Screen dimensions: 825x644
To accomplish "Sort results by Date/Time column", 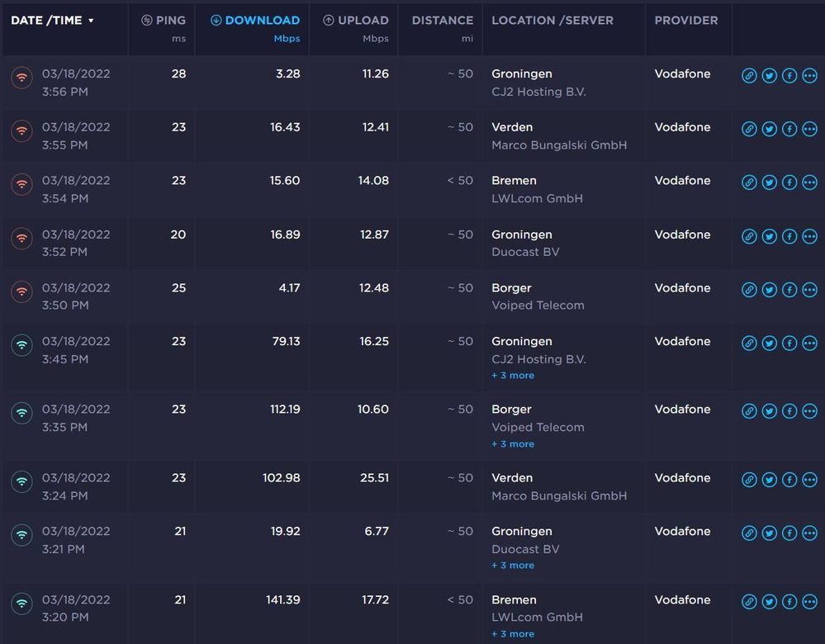I will (51, 21).
